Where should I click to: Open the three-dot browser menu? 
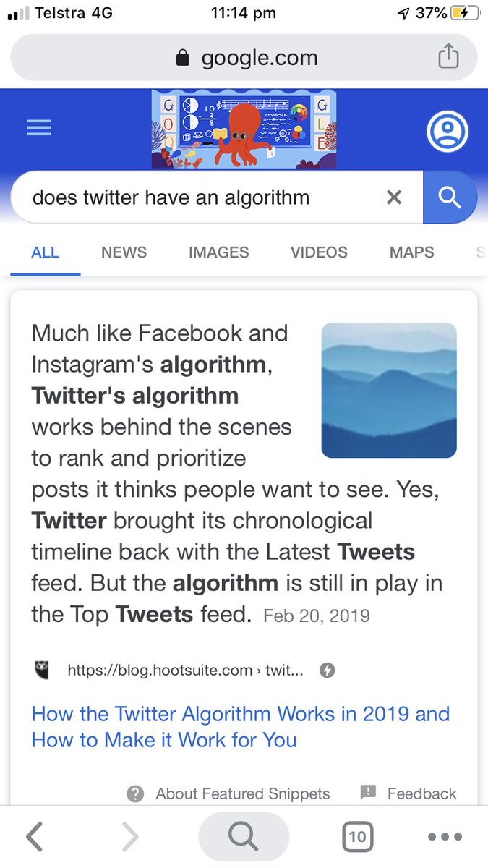pyautogui.click(x=445, y=837)
